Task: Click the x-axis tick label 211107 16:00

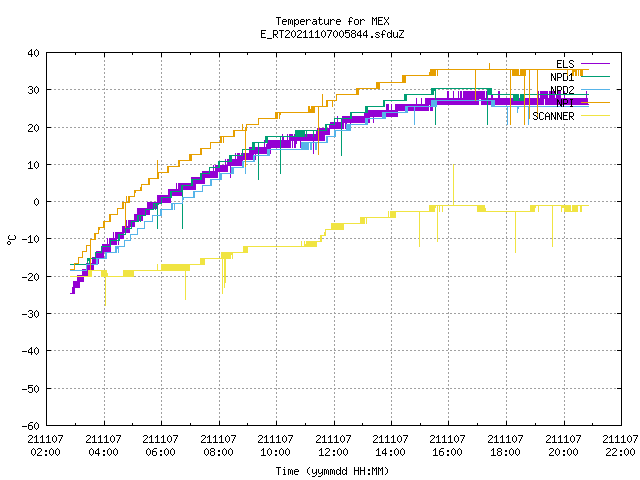Action: point(448,446)
